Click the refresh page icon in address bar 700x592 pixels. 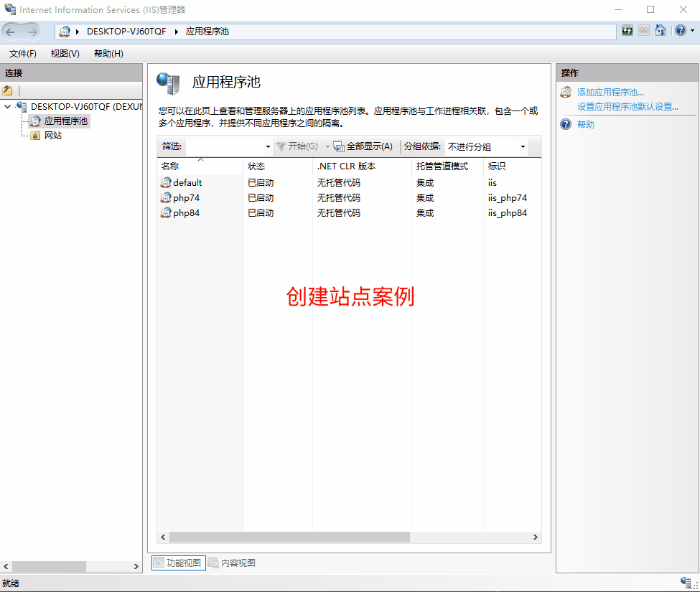point(627,31)
